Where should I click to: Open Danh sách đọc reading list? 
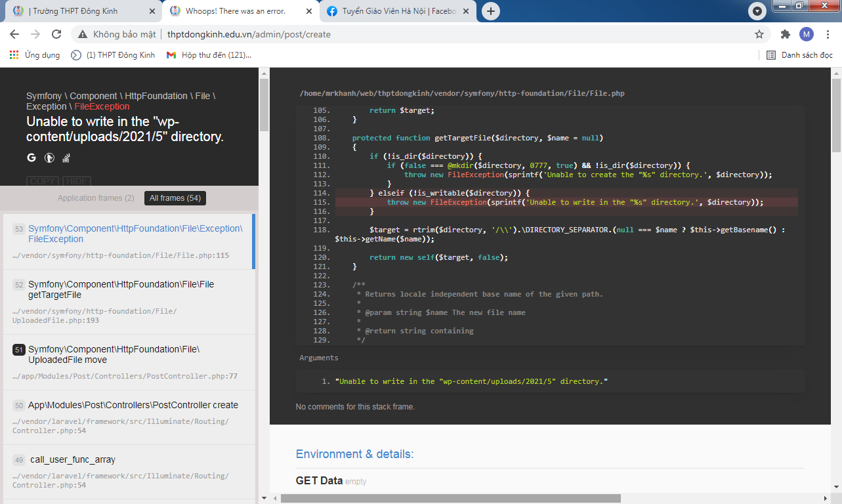point(799,55)
